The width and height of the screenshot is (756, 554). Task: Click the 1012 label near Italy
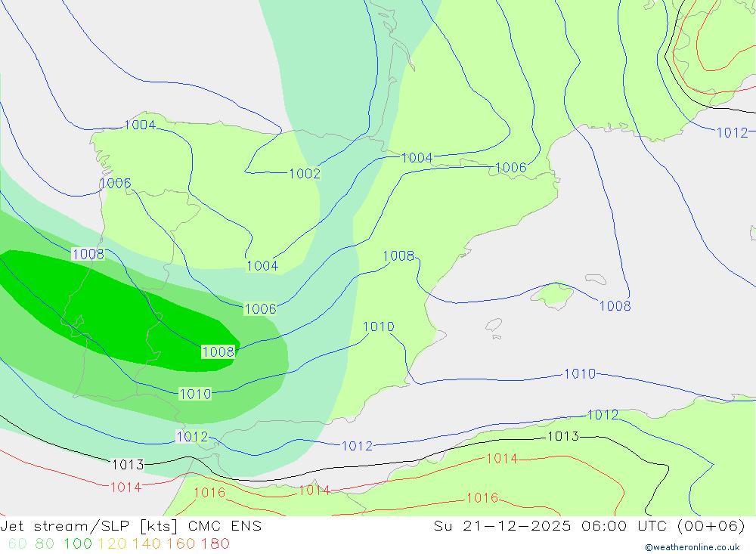coord(733,132)
